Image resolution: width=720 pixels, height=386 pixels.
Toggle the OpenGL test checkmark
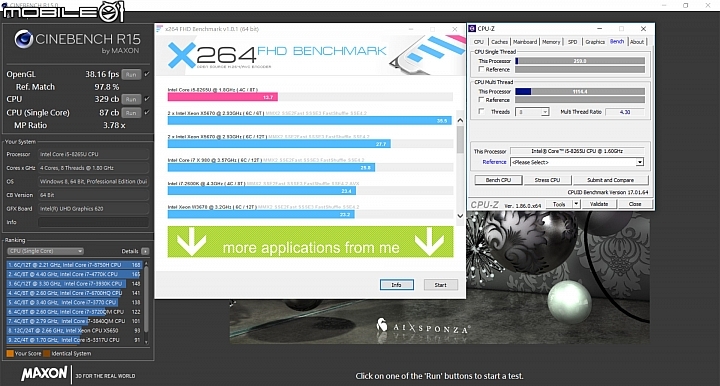pos(147,74)
